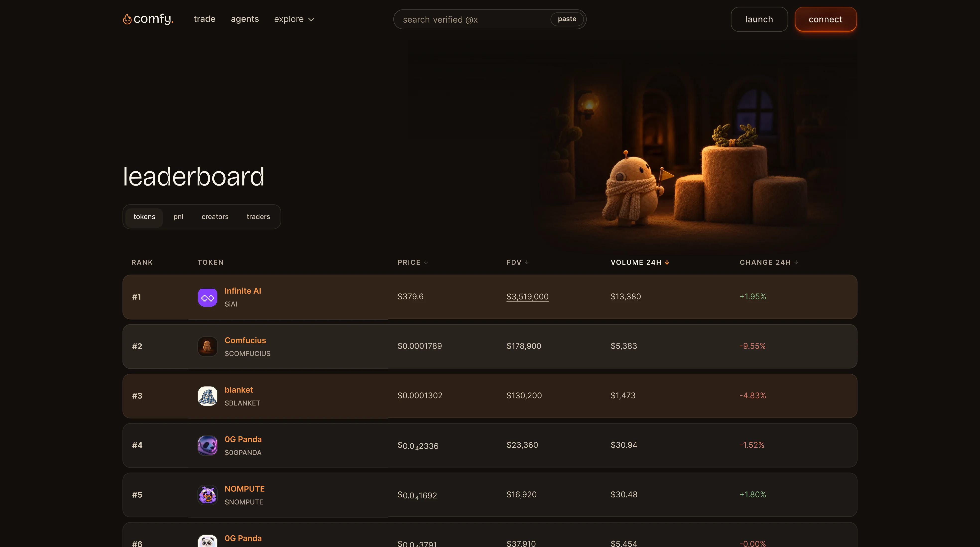This screenshot has height=547, width=980.
Task: Open the Infinite AI token name link
Action: click(243, 291)
